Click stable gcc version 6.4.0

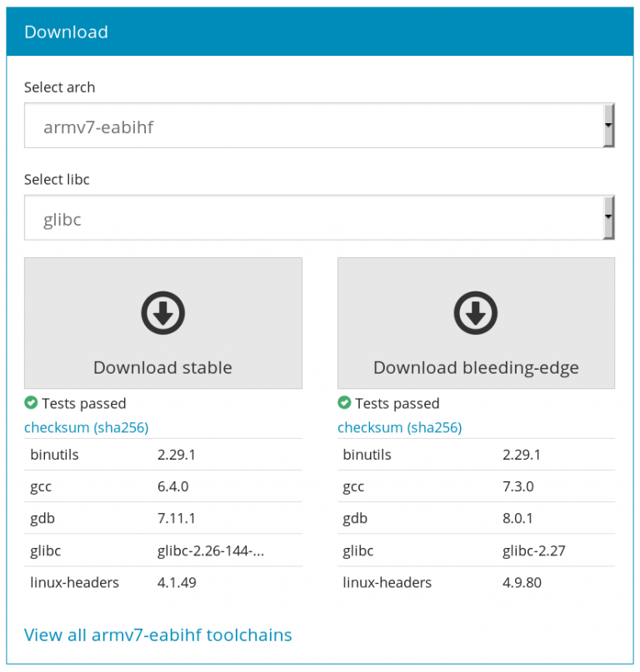[172, 486]
